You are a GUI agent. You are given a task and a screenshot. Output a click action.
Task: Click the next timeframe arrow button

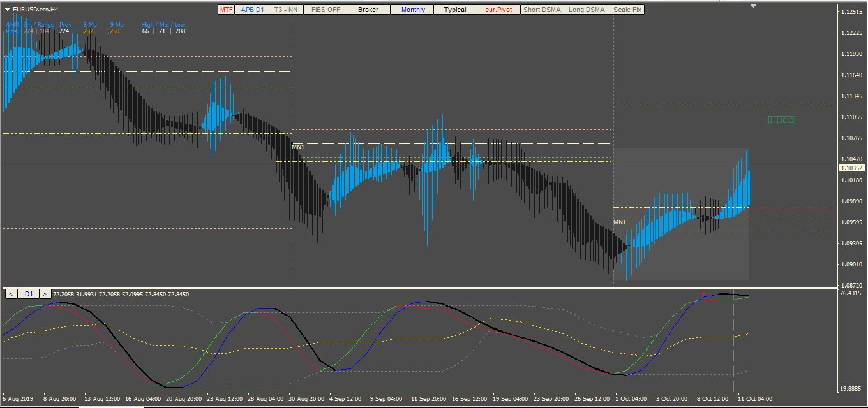(x=45, y=294)
